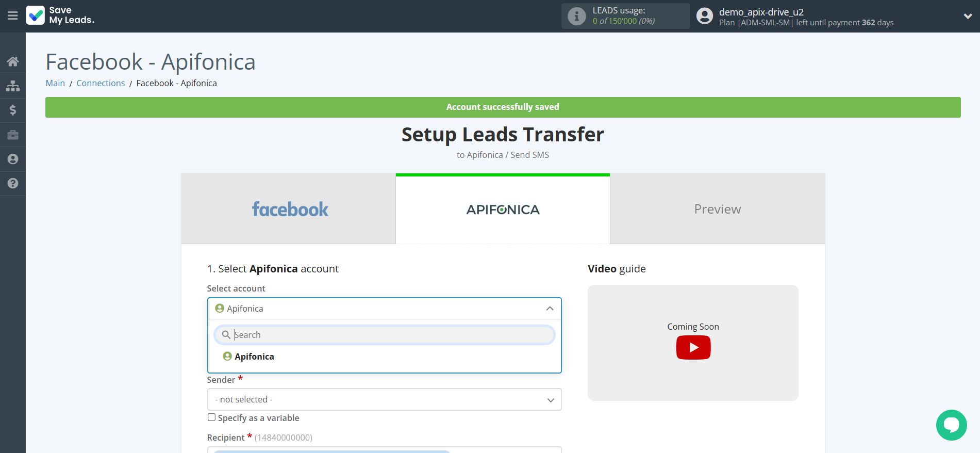This screenshot has width=980, height=453.
Task: Open the Connections breadcrumb link
Action: 101,83
